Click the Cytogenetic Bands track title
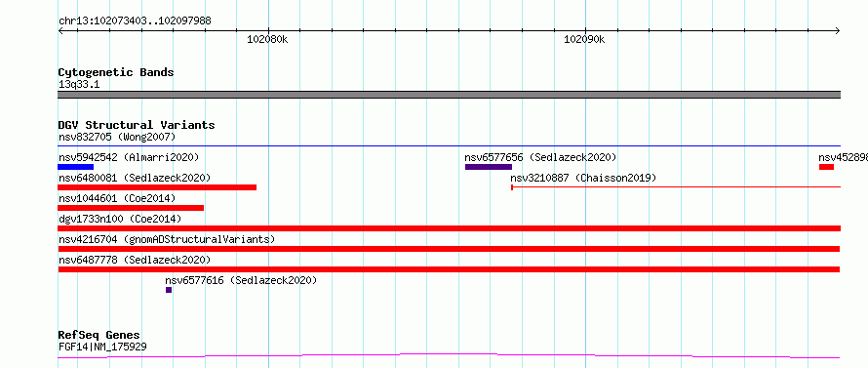This screenshot has width=868, height=368. coord(116,72)
